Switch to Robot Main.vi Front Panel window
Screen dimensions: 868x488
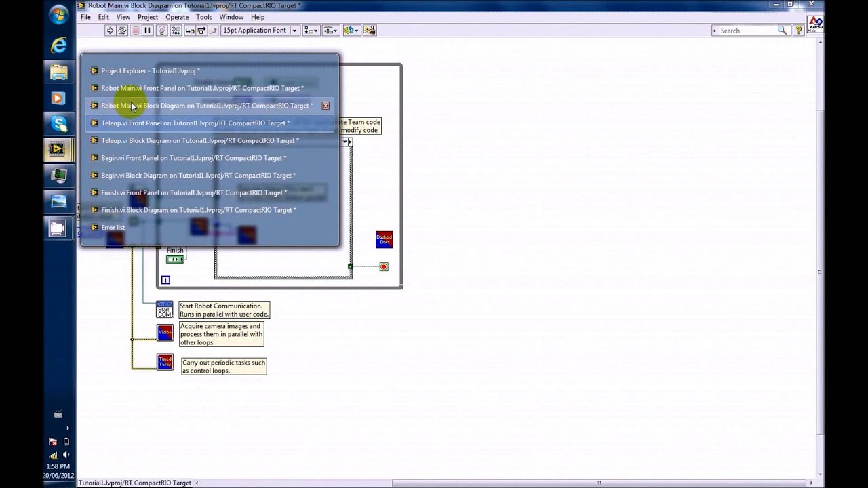(210, 88)
